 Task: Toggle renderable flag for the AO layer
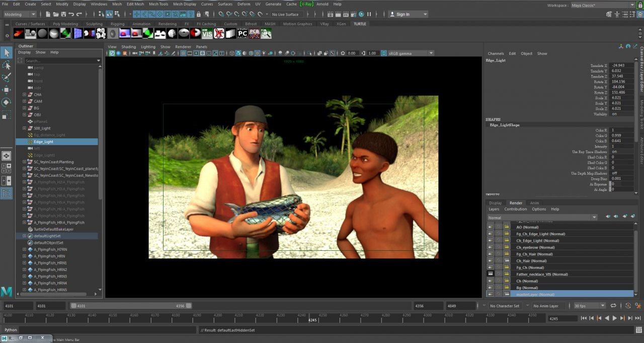490,227
